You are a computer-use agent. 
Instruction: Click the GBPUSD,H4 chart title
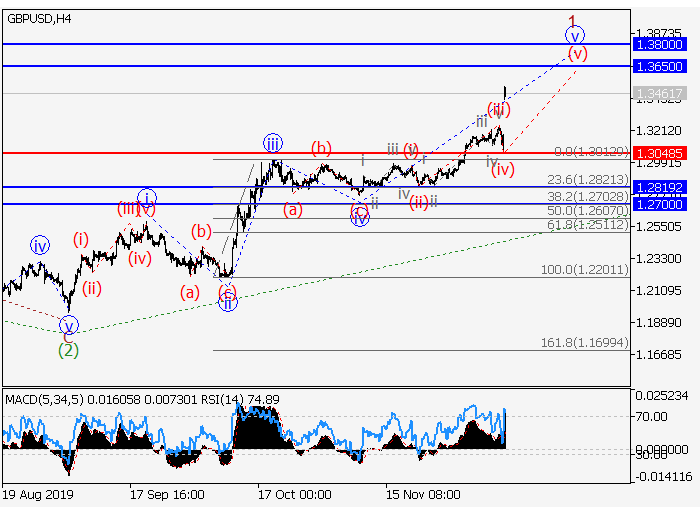[x=38, y=19]
